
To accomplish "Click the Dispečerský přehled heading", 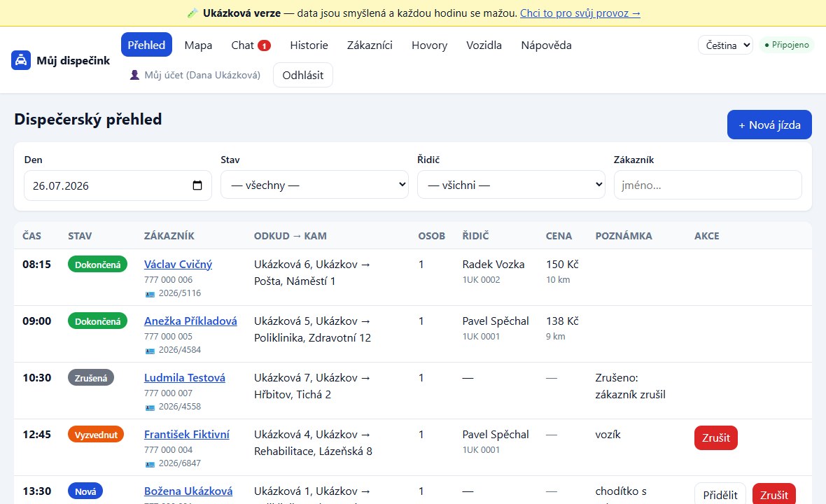I will [88, 119].
